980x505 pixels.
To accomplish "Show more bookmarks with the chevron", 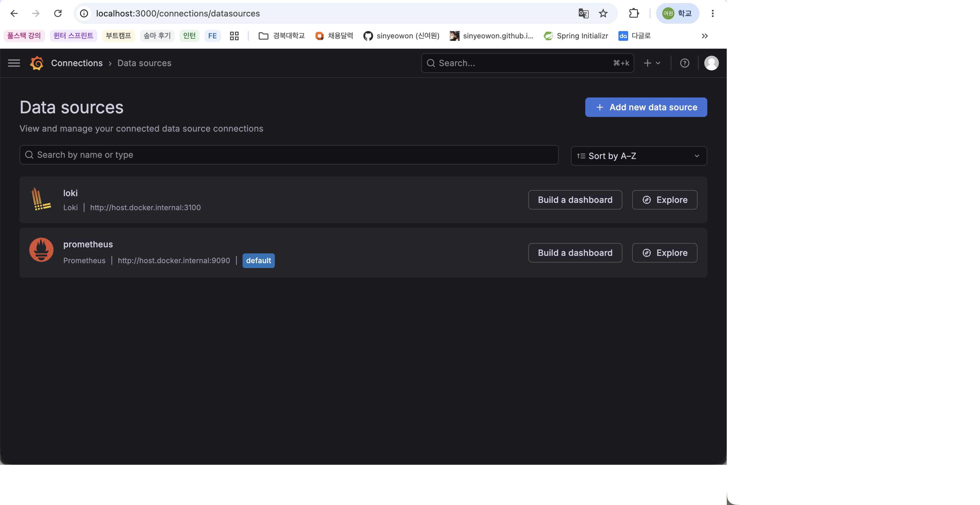I will click(705, 36).
